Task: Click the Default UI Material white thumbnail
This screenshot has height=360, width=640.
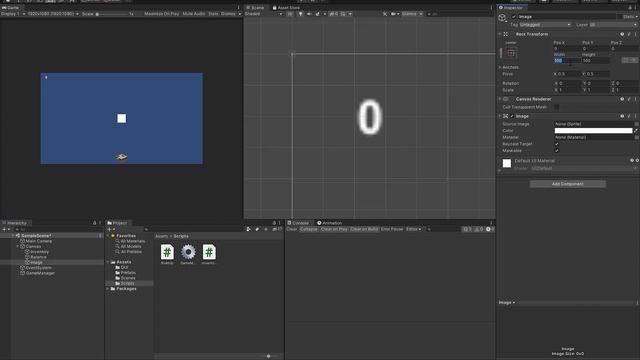Action: pos(507,163)
